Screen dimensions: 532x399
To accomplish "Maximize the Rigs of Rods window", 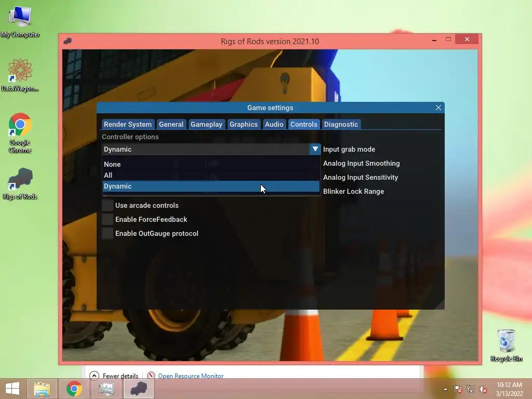I will tap(448, 39).
